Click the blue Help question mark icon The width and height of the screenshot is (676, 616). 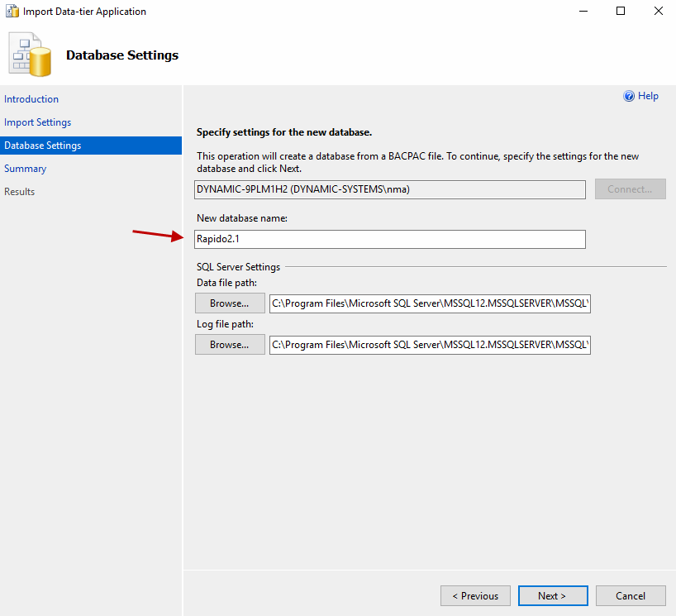coord(629,96)
